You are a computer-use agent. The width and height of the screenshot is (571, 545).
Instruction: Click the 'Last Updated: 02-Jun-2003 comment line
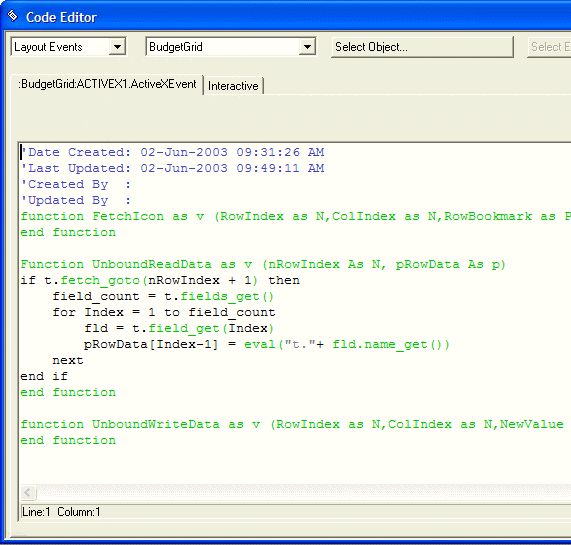[172, 168]
